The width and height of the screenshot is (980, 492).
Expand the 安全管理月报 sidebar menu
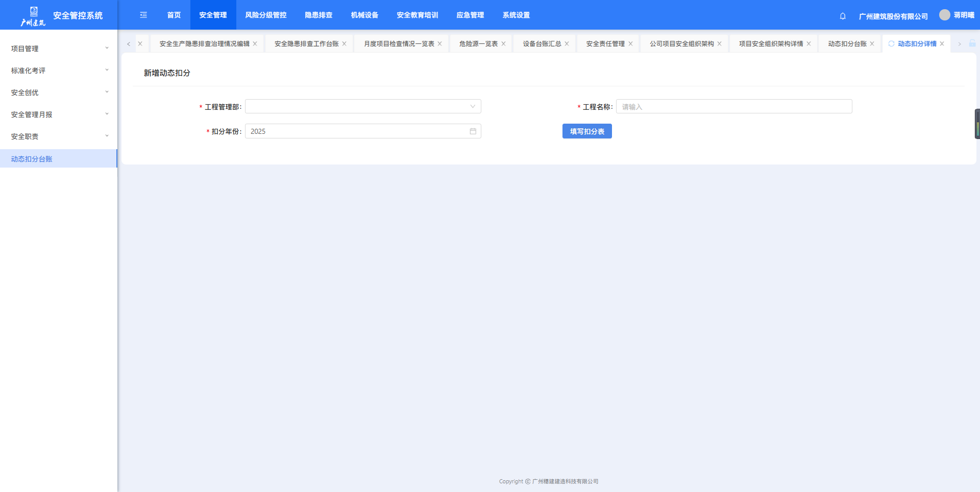pos(59,114)
